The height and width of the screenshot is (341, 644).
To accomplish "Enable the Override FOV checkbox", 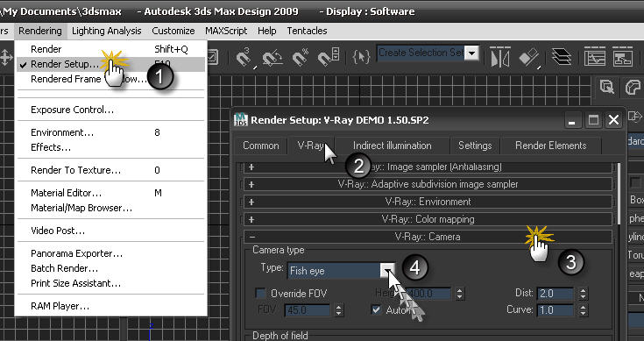I will [260, 294].
